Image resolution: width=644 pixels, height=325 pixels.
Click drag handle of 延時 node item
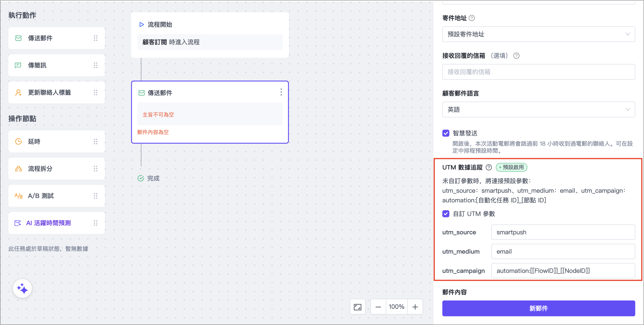96,142
